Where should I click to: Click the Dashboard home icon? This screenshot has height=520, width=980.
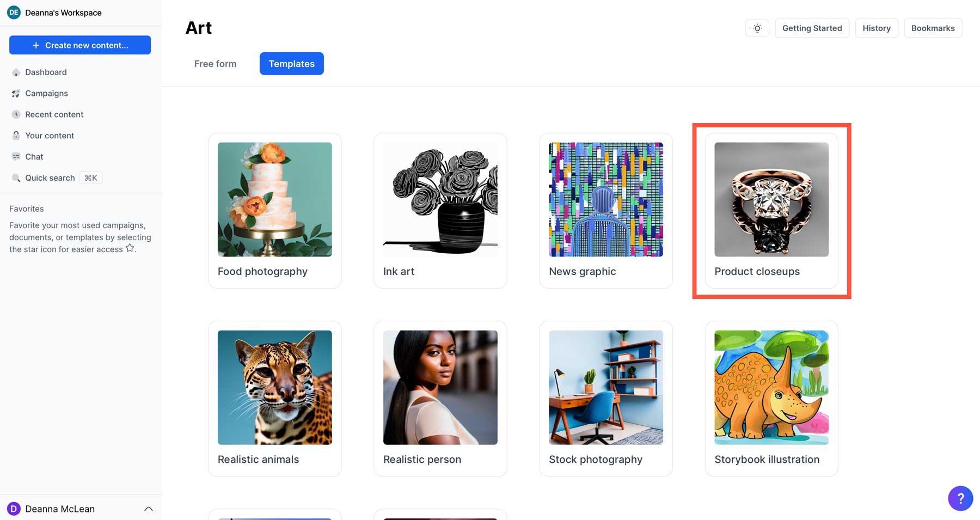click(x=16, y=72)
